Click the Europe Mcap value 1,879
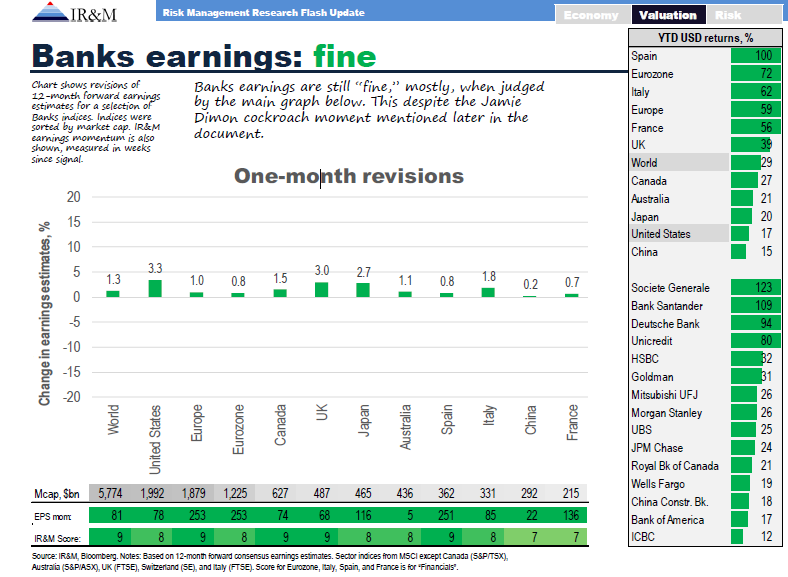Screen dimensions: 788x577 (193, 494)
